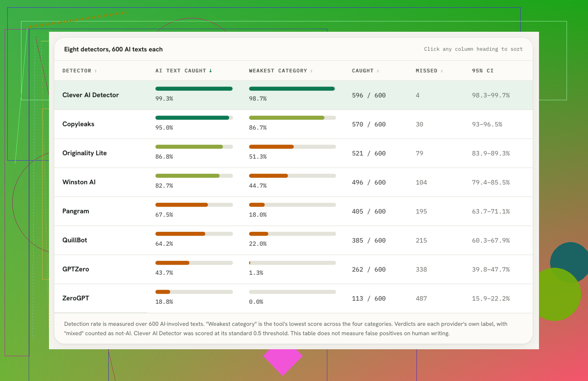Click the missed value 30
Image resolution: width=588 pixels, height=381 pixels.
(420, 124)
